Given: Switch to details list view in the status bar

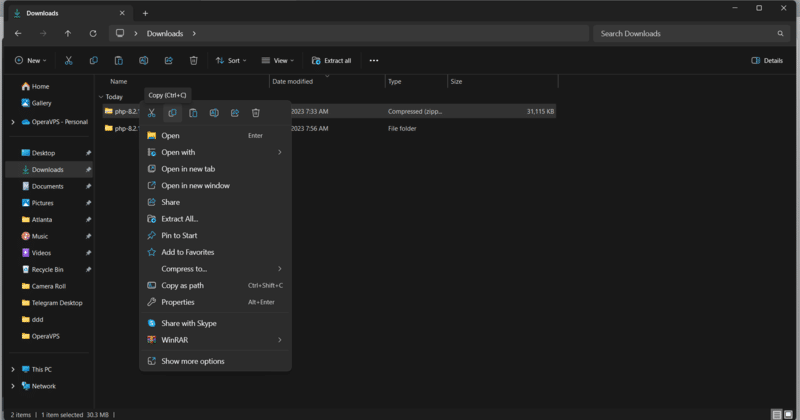Looking at the screenshot, I should coord(776,414).
